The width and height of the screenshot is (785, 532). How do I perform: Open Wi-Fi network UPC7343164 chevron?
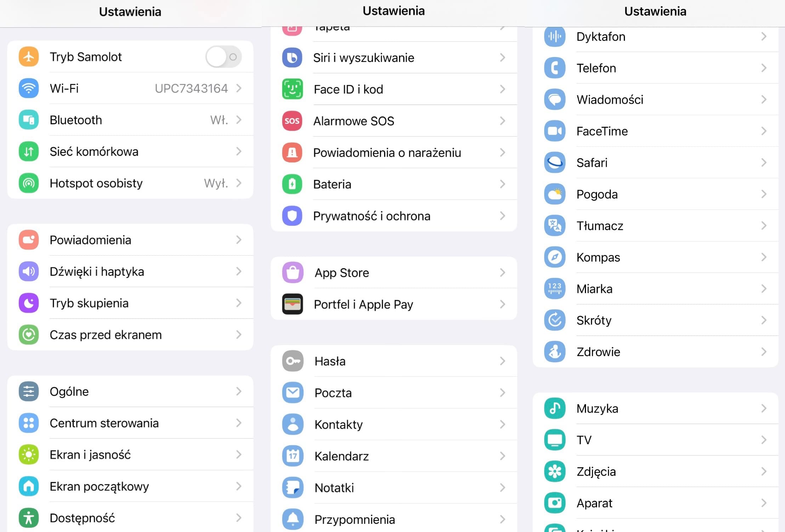click(239, 88)
